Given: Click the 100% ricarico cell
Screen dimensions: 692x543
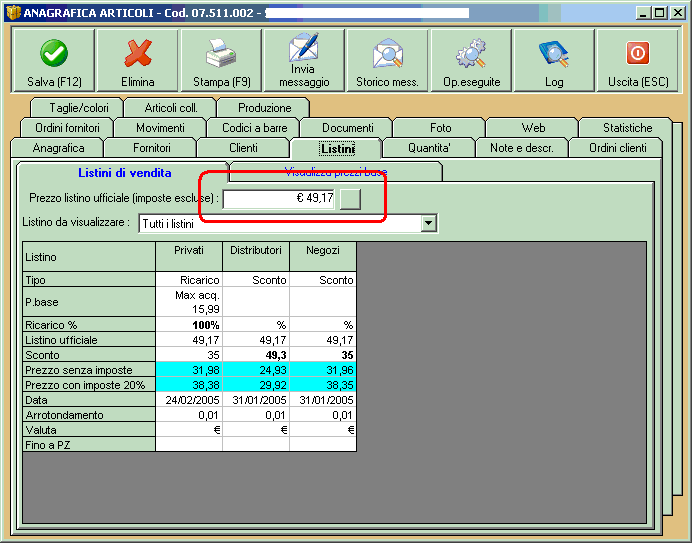Looking at the screenshot, I should click(189, 325).
